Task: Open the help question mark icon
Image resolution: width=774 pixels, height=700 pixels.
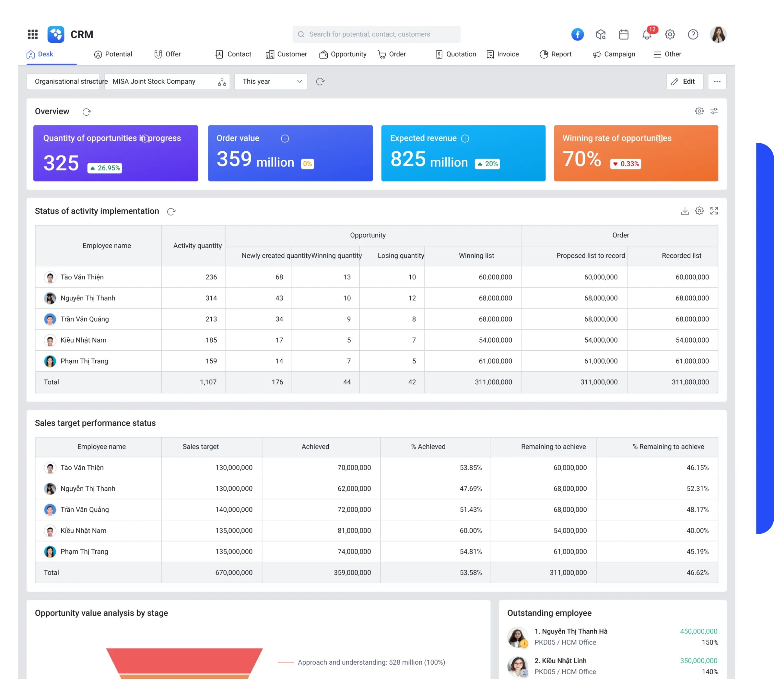Action: coord(693,34)
